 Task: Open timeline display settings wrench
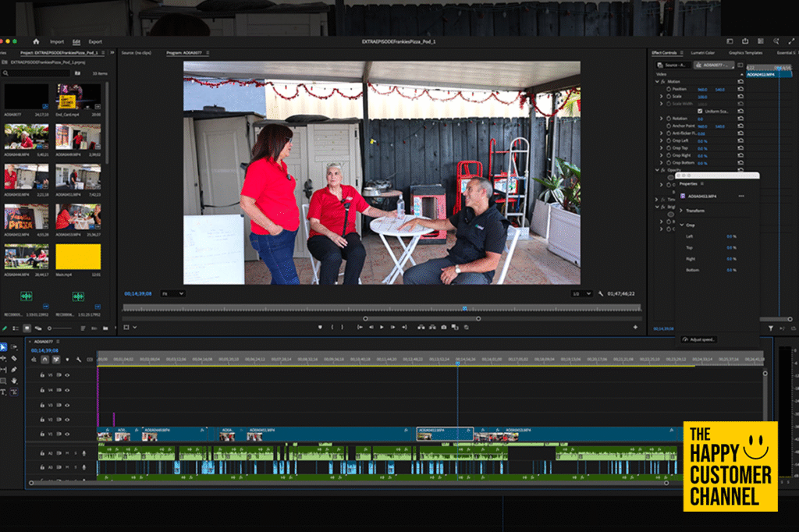[x=79, y=360]
